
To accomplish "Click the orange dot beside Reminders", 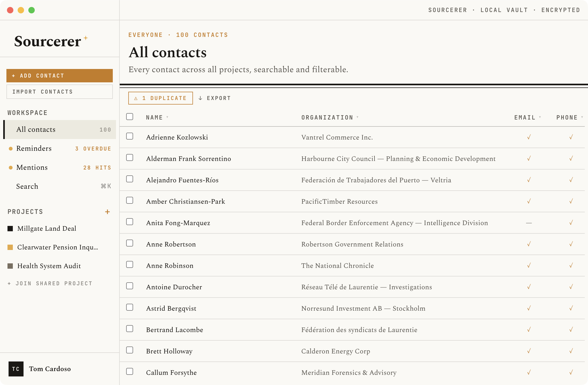I will tap(11, 149).
